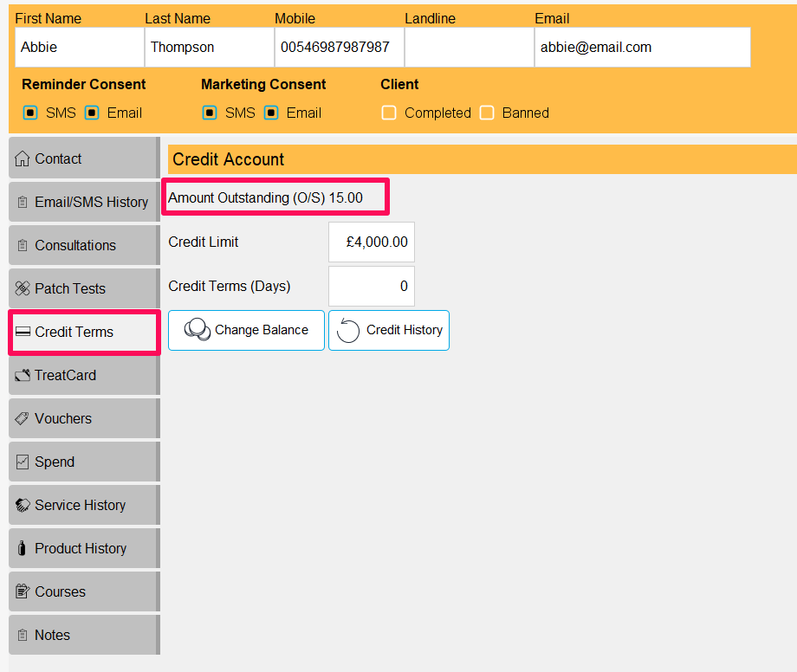Click the chart icon beside Spend

tap(23, 462)
